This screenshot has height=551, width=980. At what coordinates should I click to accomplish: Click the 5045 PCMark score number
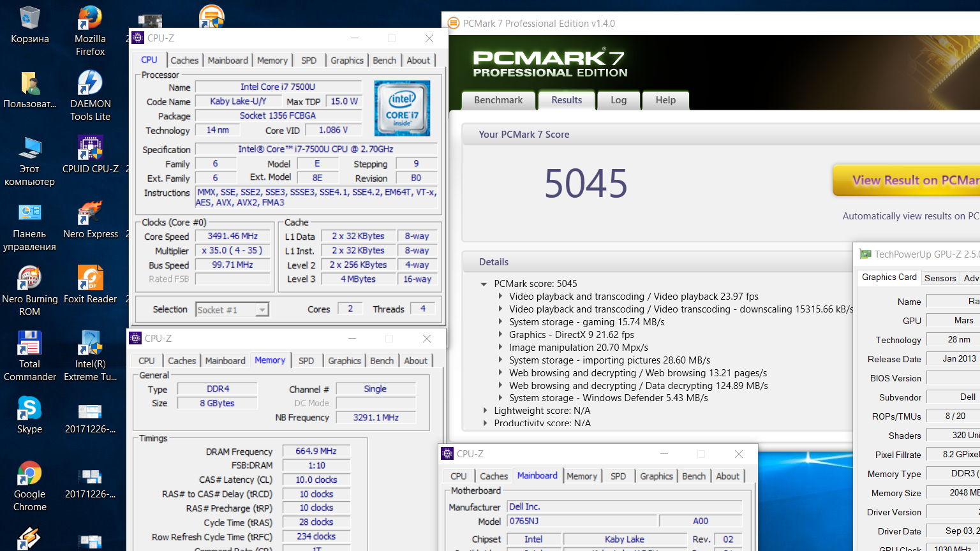click(x=586, y=184)
